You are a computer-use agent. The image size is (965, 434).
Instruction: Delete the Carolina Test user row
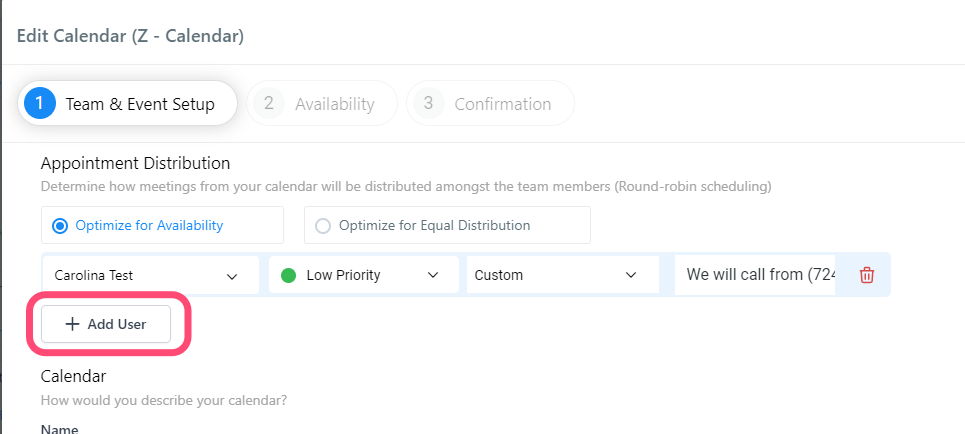point(867,275)
